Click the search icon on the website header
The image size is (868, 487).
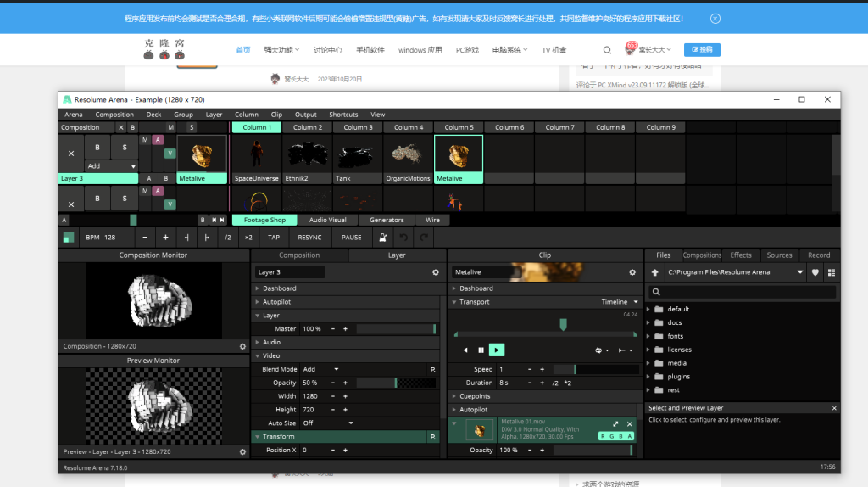(x=607, y=50)
